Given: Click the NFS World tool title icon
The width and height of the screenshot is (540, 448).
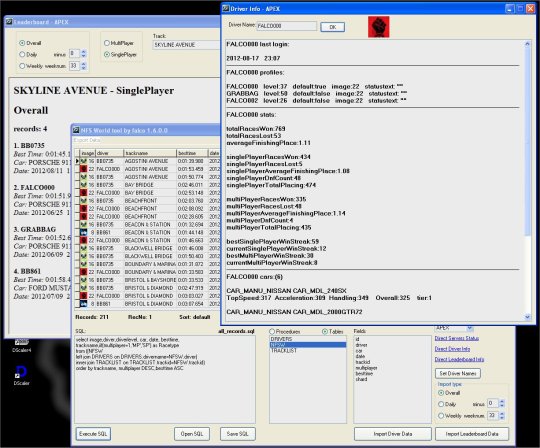Looking at the screenshot, I should point(76,130).
